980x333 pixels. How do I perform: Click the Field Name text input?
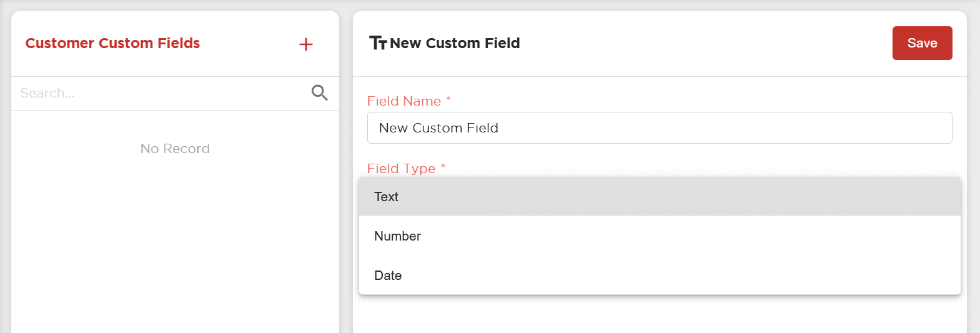pos(659,128)
